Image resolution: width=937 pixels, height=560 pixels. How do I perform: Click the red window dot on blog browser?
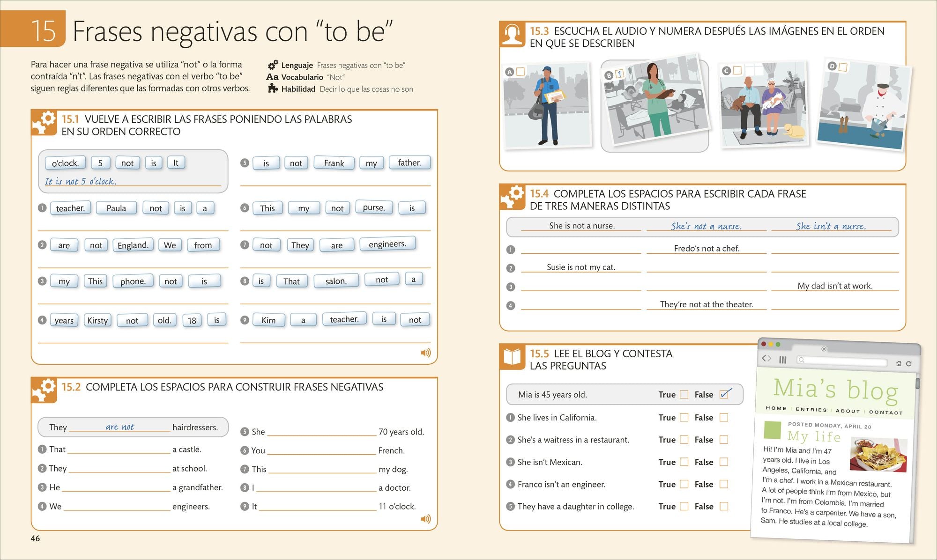coord(764,344)
